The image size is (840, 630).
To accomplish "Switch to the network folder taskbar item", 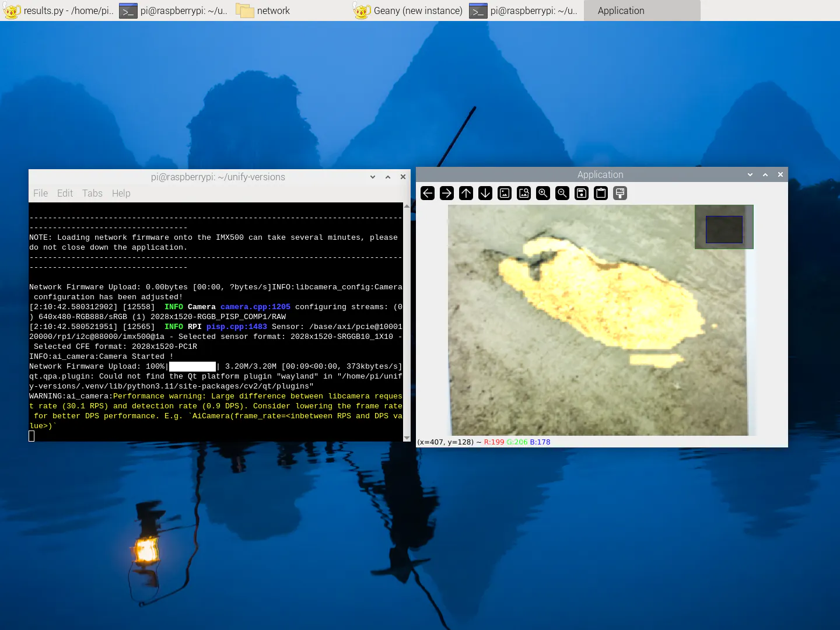I will [x=292, y=10].
